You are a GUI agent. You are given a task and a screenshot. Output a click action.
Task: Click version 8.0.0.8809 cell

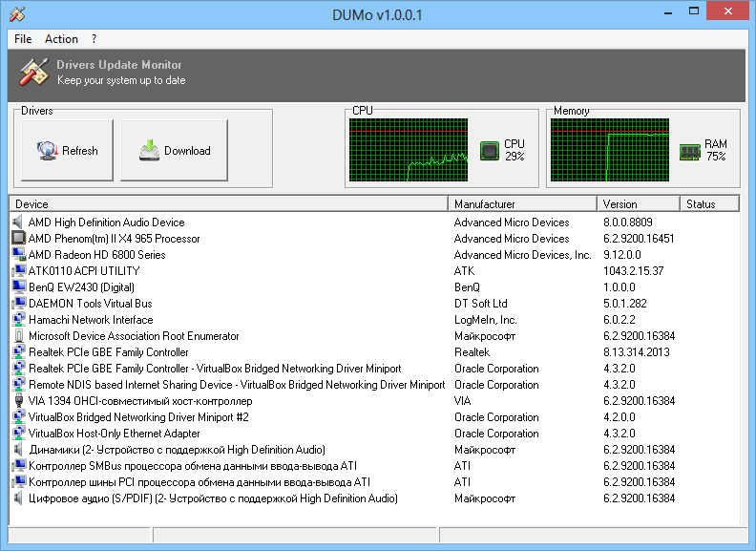point(628,223)
